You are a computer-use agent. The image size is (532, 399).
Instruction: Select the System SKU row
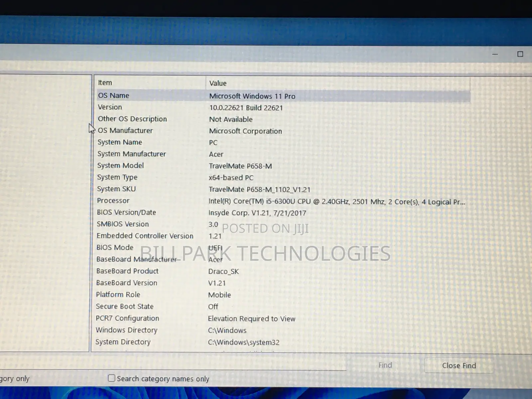[x=283, y=189]
